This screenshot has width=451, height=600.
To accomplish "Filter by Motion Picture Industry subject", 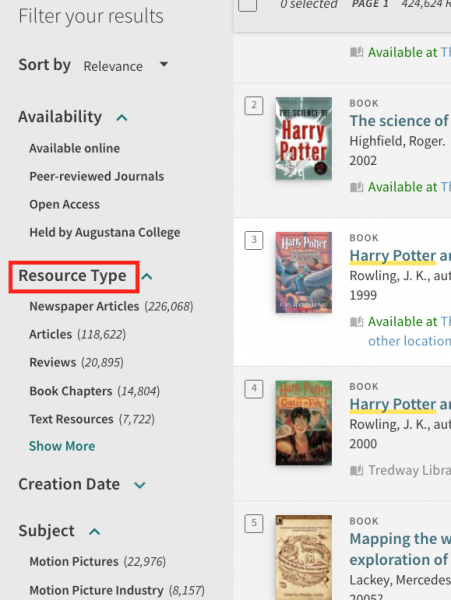I will pyautogui.click(x=117, y=590).
